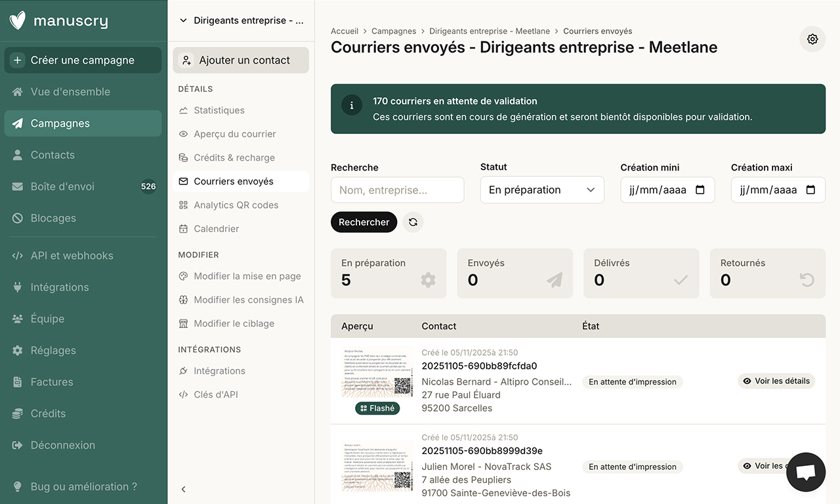Open Voir les détails for Nicolas Bernard

(x=776, y=381)
